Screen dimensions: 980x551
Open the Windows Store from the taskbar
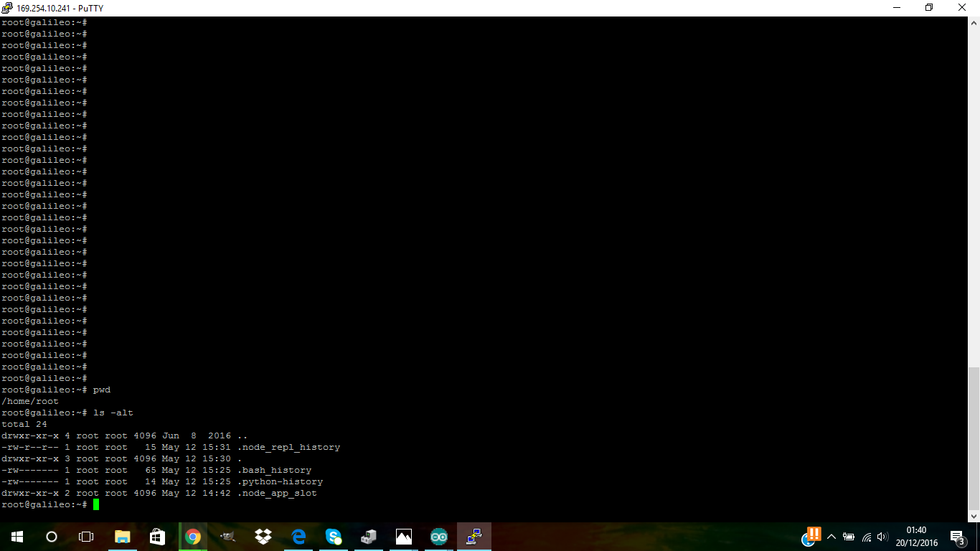[158, 537]
